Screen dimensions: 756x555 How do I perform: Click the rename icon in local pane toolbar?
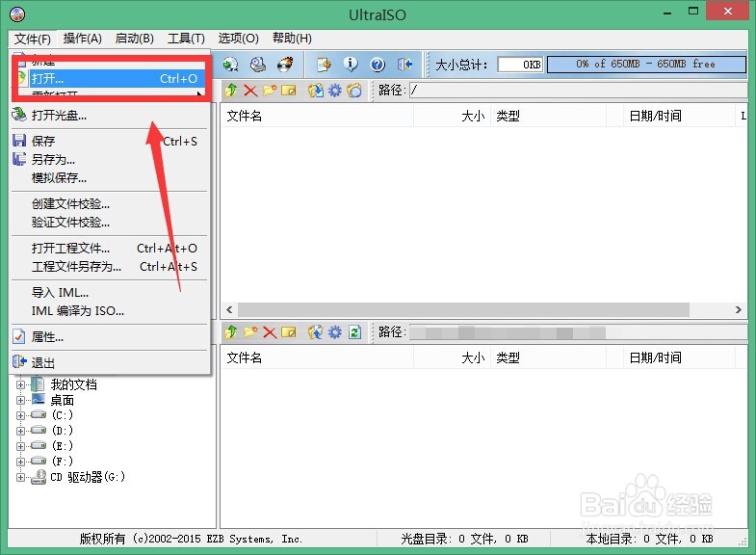tap(288, 331)
